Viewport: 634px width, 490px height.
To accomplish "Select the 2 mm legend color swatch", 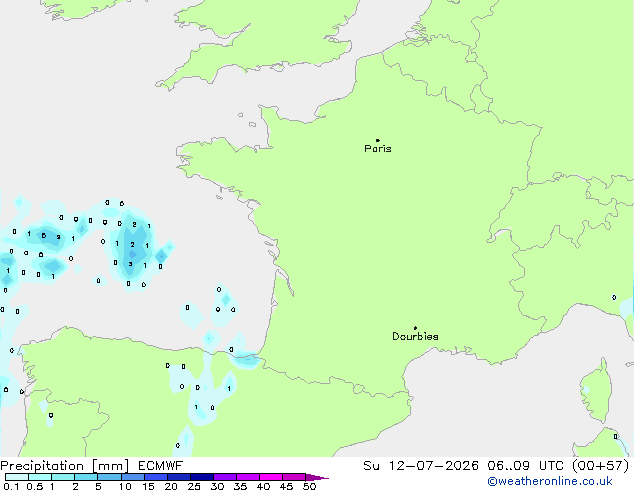I will coord(86,477).
